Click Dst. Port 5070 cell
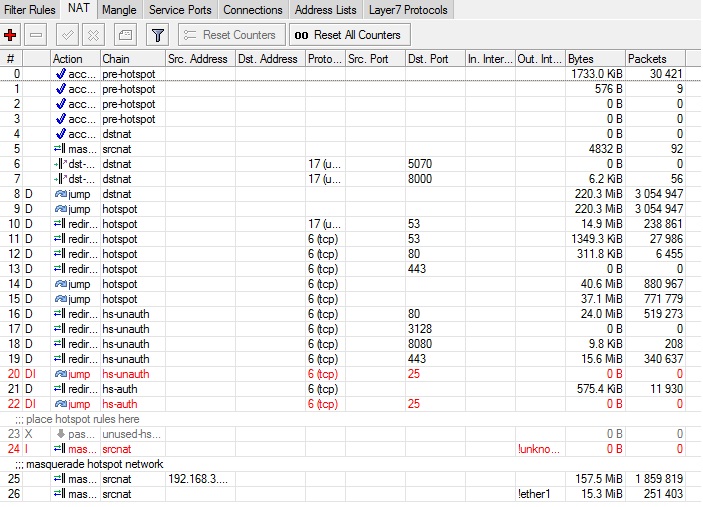Viewport: 703px width, 507px height. coord(420,164)
